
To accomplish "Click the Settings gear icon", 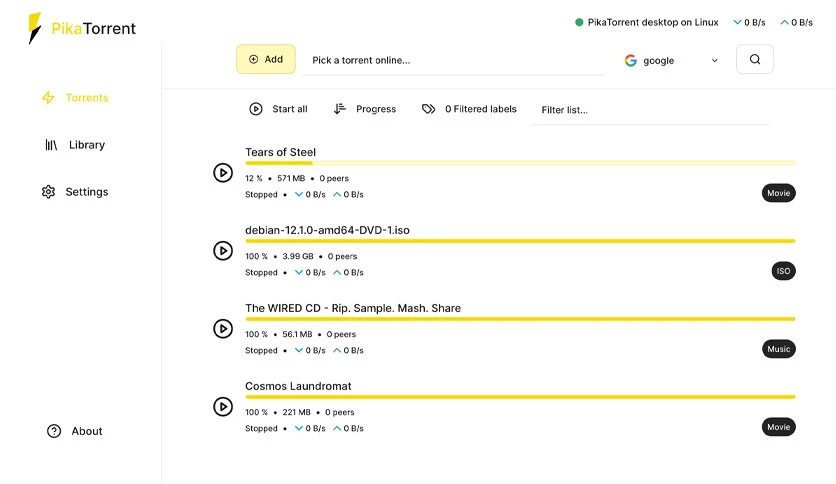I will click(49, 191).
